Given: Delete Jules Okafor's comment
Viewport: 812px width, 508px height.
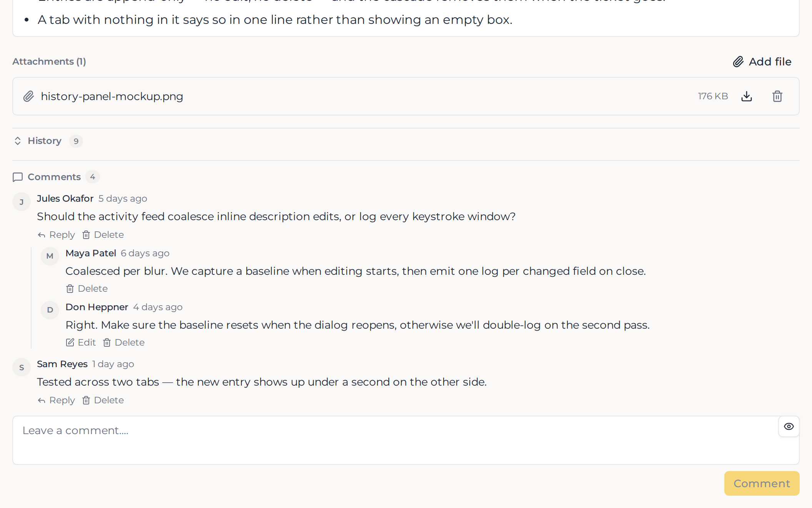Looking at the screenshot, I should (x=103, y=235).
